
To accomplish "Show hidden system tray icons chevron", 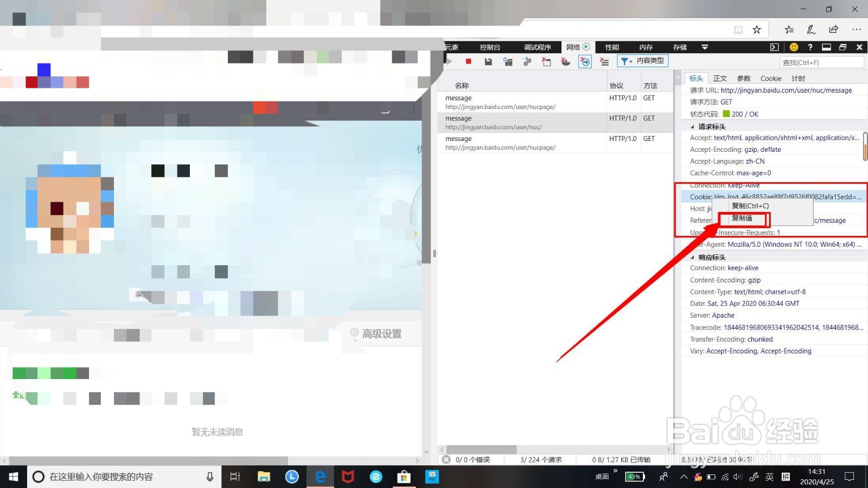I will point(684,477).
